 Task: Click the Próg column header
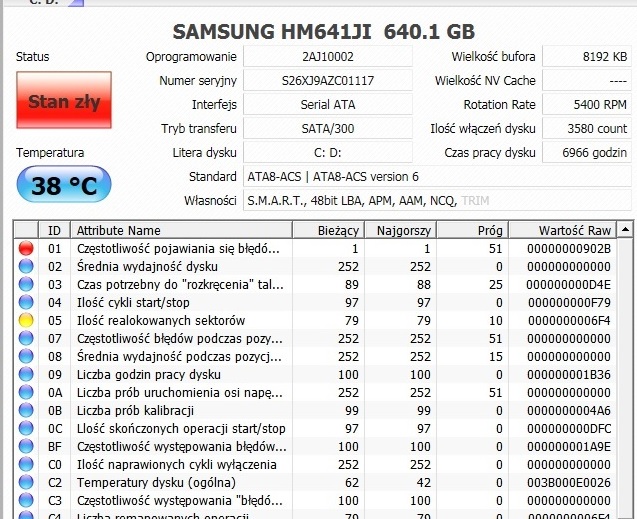472,230
